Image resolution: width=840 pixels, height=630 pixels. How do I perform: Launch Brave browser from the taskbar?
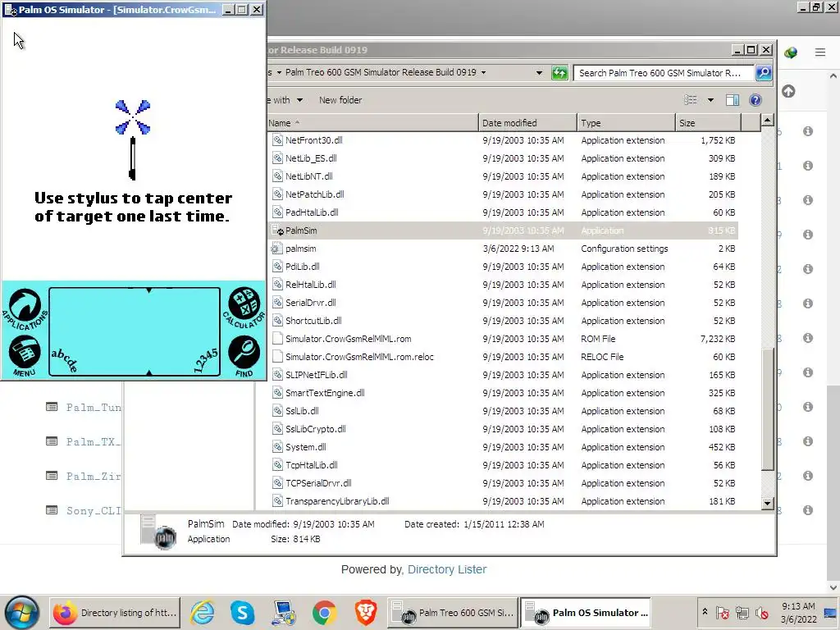(365, 612)
